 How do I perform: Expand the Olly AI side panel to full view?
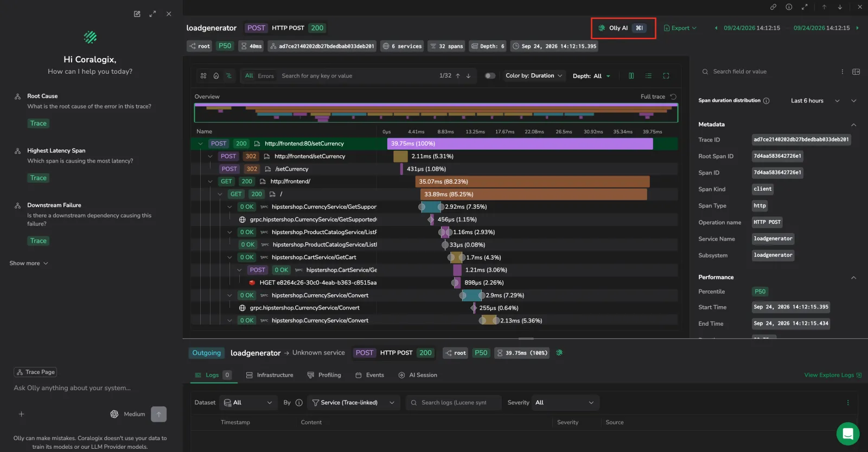coord(153,14)
